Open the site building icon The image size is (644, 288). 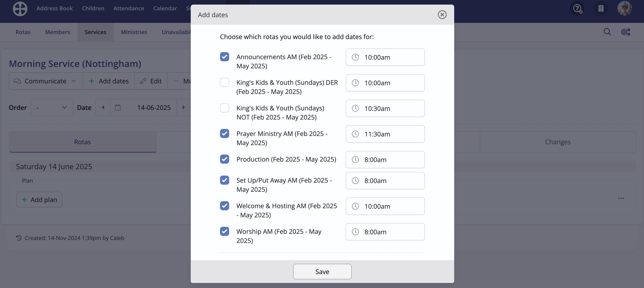coord(601,8)
